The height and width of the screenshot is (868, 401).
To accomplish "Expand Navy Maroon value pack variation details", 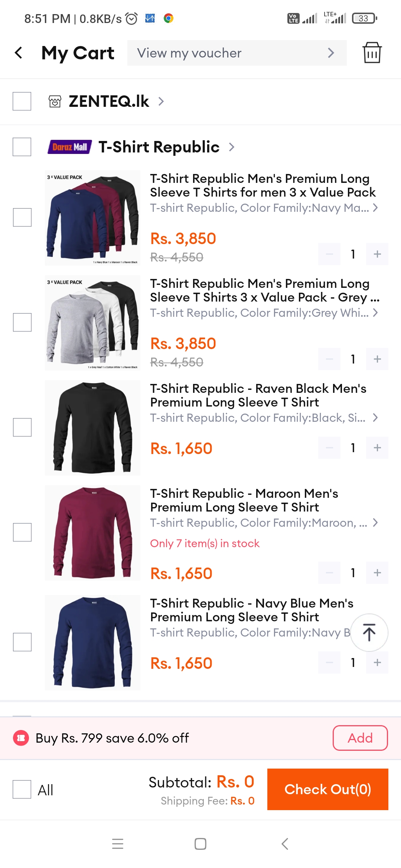I will click(x=264, y=208).
